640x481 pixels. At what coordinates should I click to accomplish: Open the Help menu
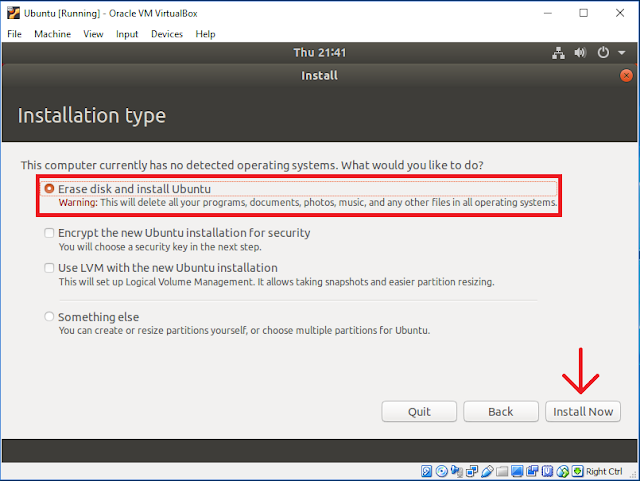(205, 34)
